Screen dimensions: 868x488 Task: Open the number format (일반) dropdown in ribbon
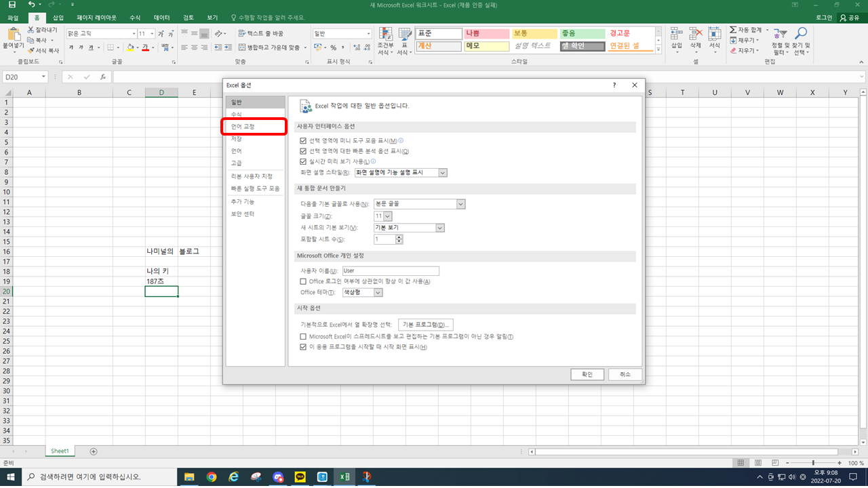tap(369, 33)
